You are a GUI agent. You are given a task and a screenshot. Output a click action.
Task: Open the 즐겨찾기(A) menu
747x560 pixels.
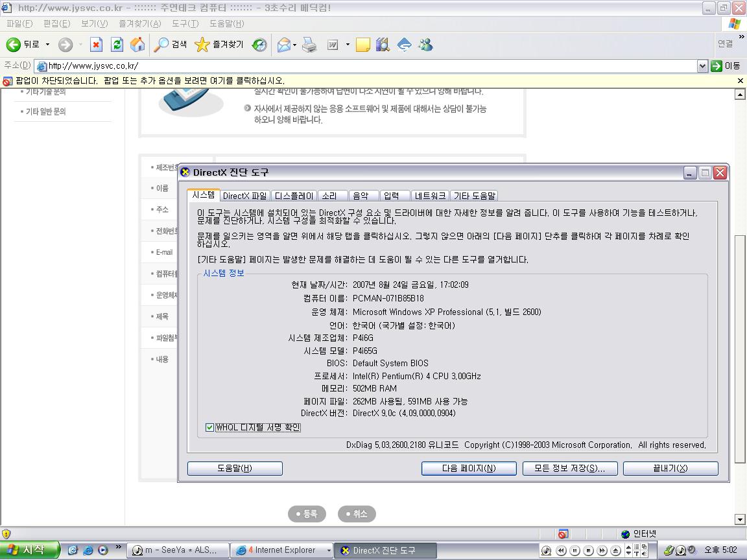tap(140, 24)
